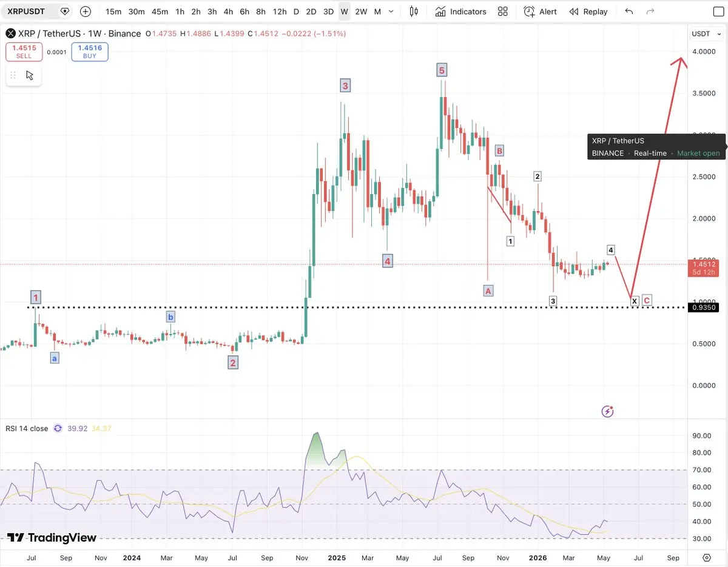
Task: Click the redo arrow
Action: click(650, 12)
